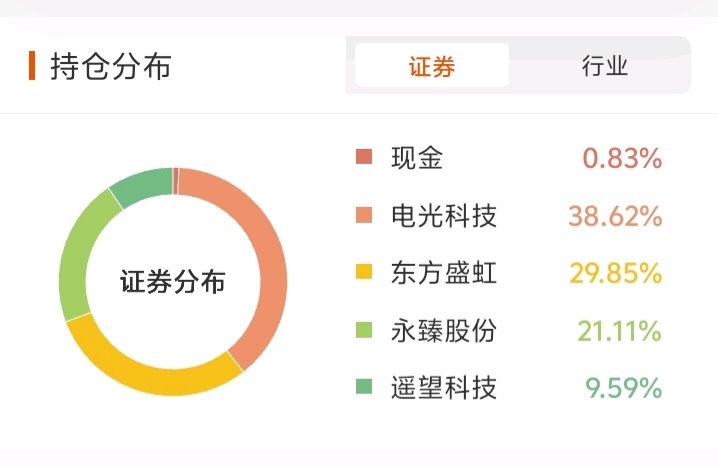Click the 电光科技 legend color square
718x467 pixels.
coord(364,215)
